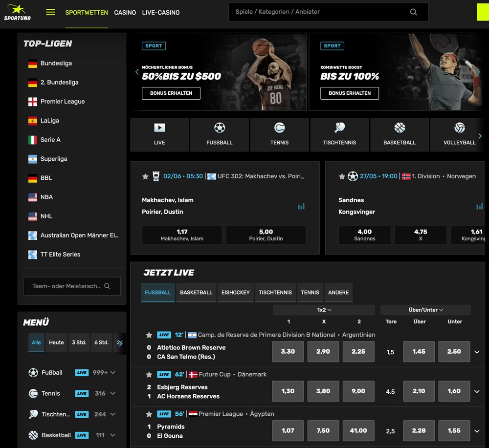Image resolution: width=489 pixels, height=448 pixels.
Task: Expand the Fußball sidebar submenu
Action: pyautogui.click(x=113, y=373)
